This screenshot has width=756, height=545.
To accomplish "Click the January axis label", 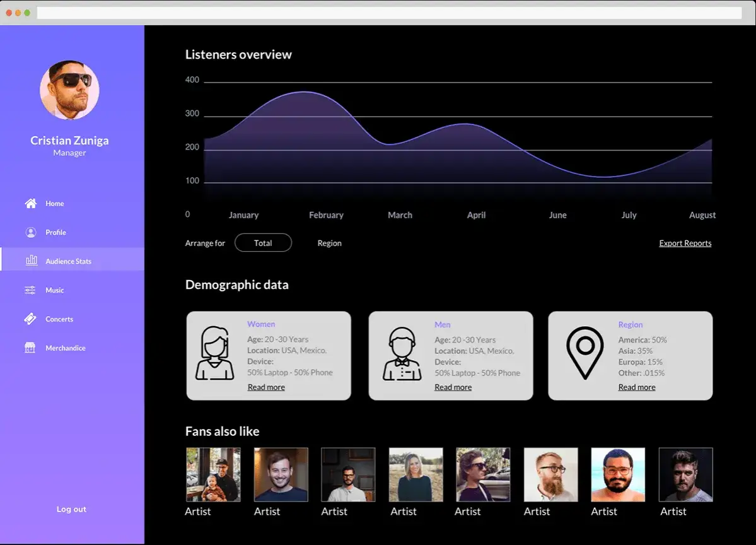I will pos(243,215).
